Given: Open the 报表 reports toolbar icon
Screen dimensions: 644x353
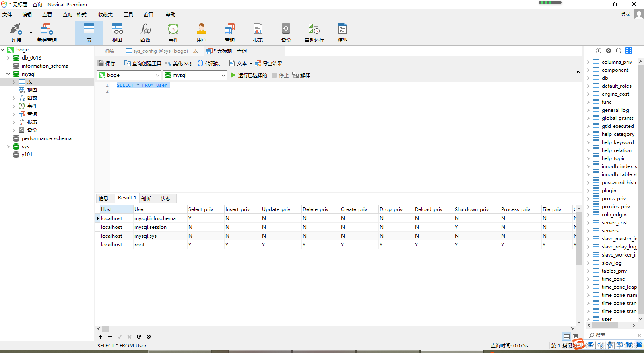Looking at the screenshot, I should (x=258, y=33).
